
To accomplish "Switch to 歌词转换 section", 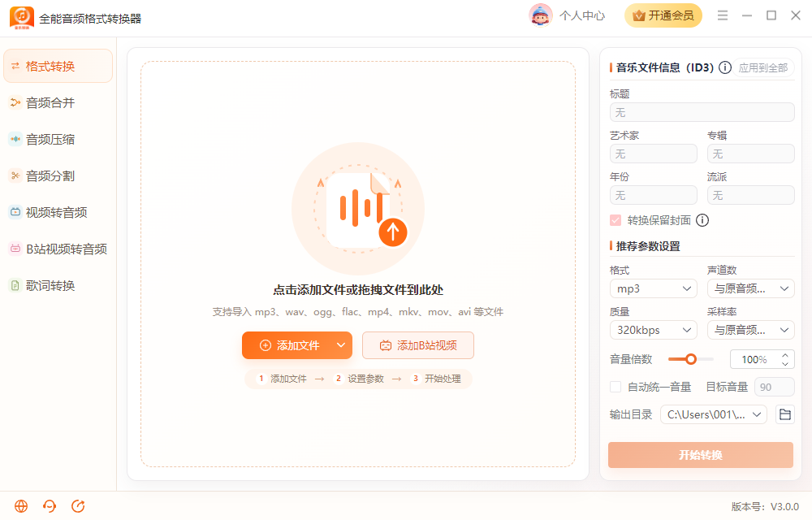I will point(58,285).
